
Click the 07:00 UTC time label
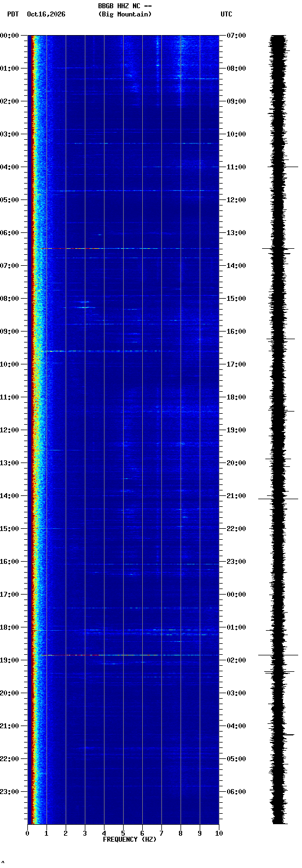click(x=236, y=36)
